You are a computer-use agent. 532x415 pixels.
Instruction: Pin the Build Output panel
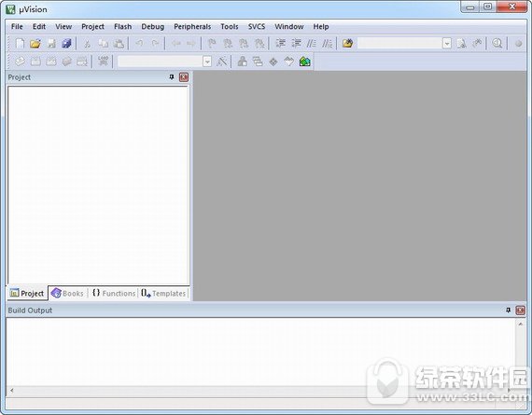(508, 311)
